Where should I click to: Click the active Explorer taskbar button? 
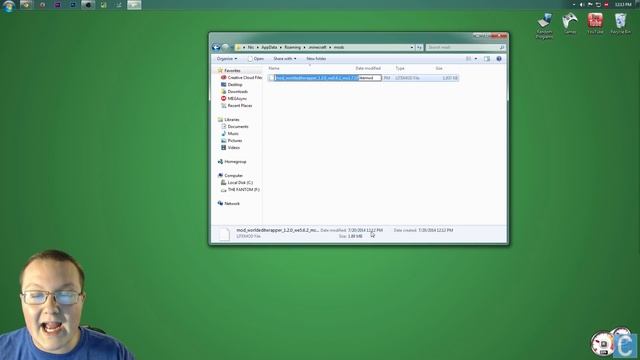pos(134,5)
